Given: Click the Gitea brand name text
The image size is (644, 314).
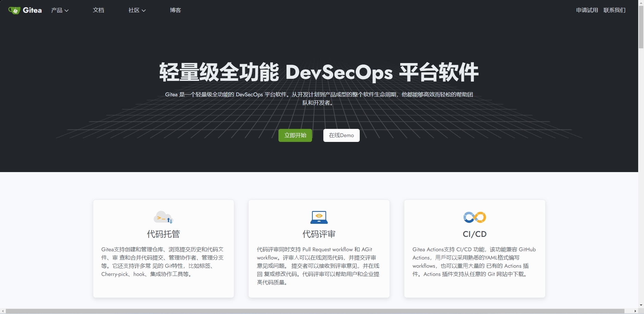Looking at the screenshot, I should [32, 10].
